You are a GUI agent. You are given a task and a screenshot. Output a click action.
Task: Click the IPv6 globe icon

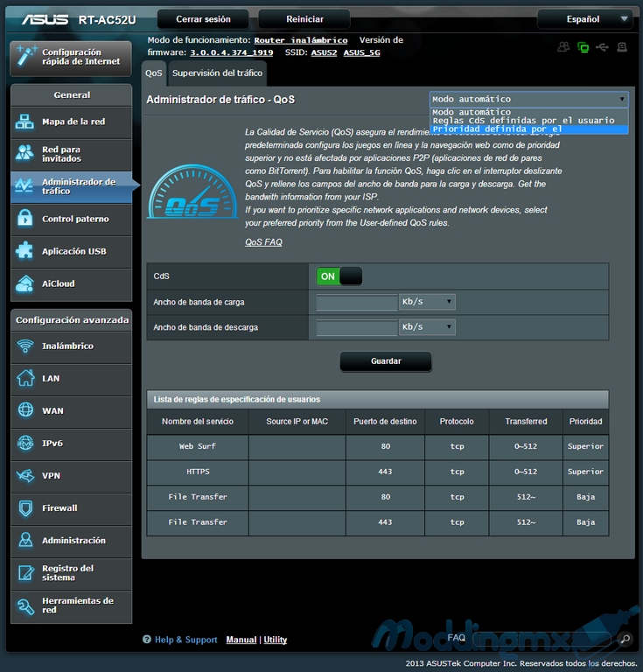tap(25, 443)
